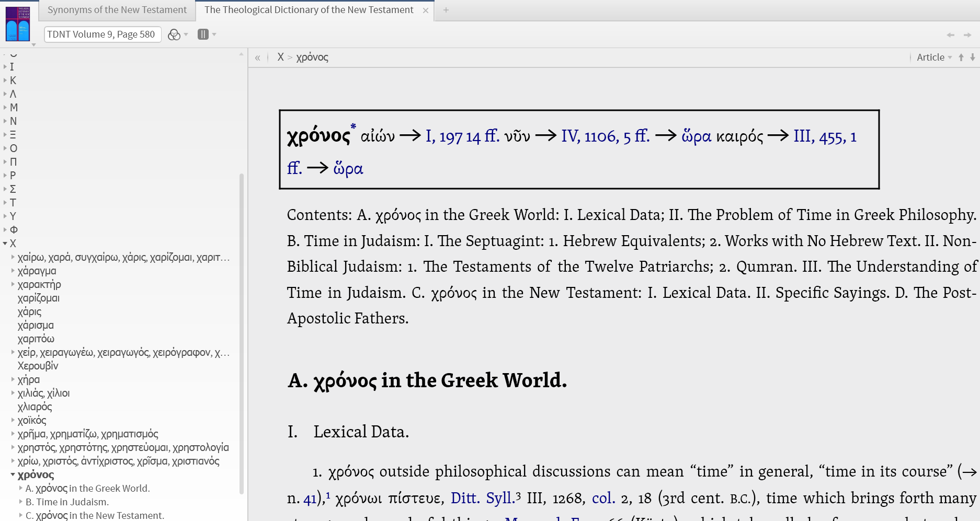The image size is (980, 521).
Task: Switch to Synonyms of the New Testament tab
Action: click(117, 10)
